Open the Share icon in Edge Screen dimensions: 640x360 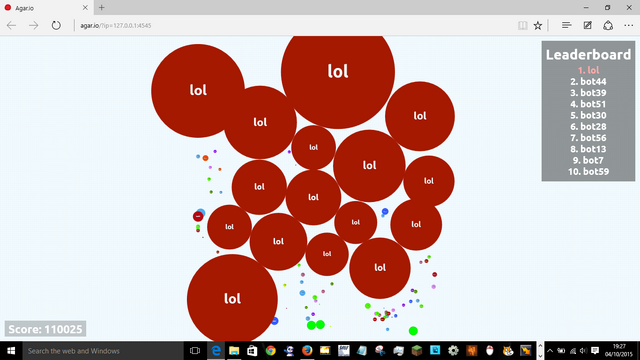pyautogui.click(x=608, y=25)
